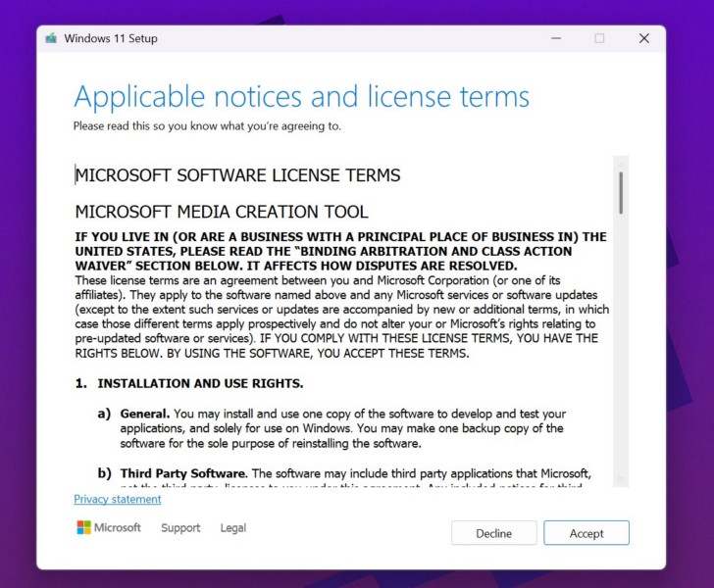Open the Privacy statement link
The height and width of the screenshot is (588, 714).
(x=118, y=499)
